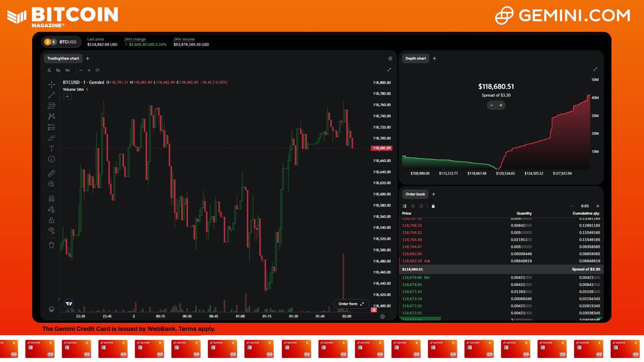This screenshot has height=362, width=644.
Task: Open the BTCUSD pair selector
Action: click(x=61, y=42)
